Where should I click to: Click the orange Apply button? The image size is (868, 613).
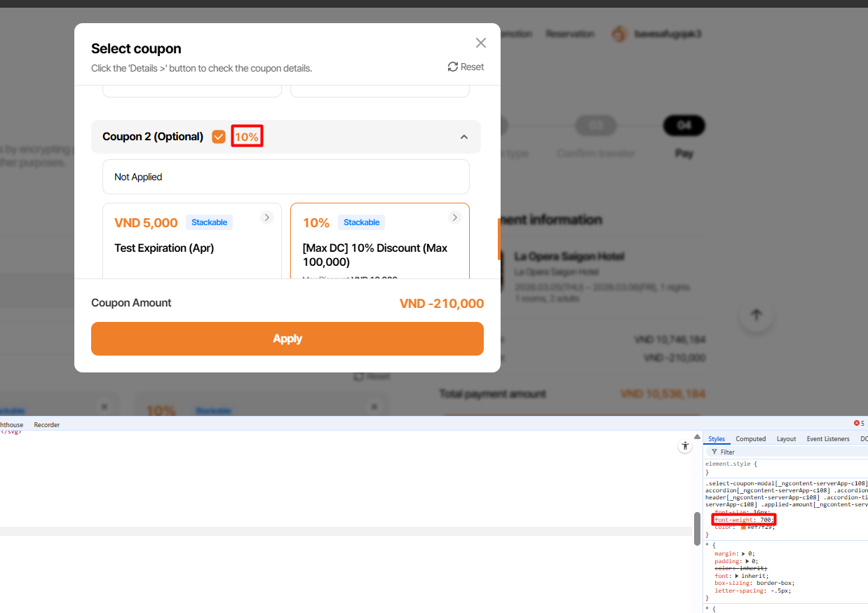pos(287,339)
